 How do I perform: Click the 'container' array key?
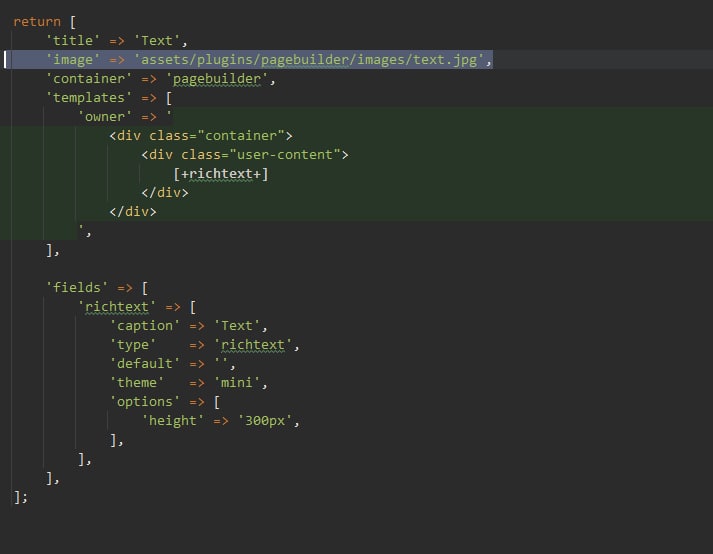pyautogui.click(x=89, y=79)
